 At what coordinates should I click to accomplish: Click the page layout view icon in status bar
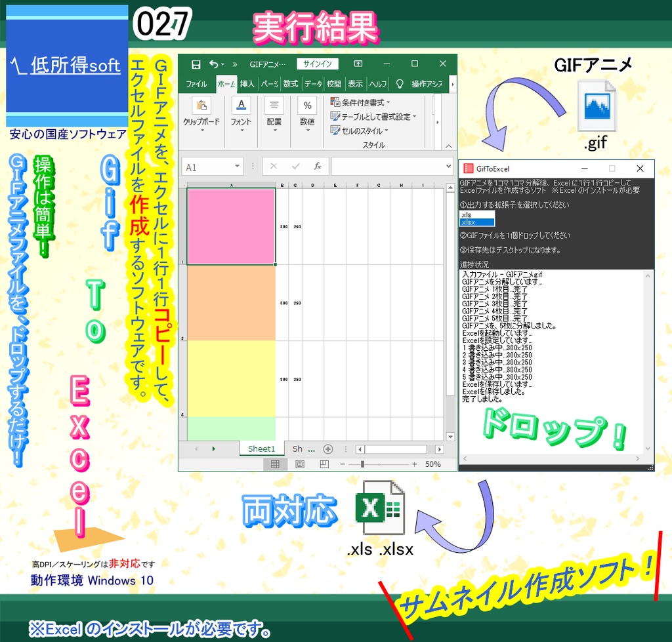tap(299, 464)
